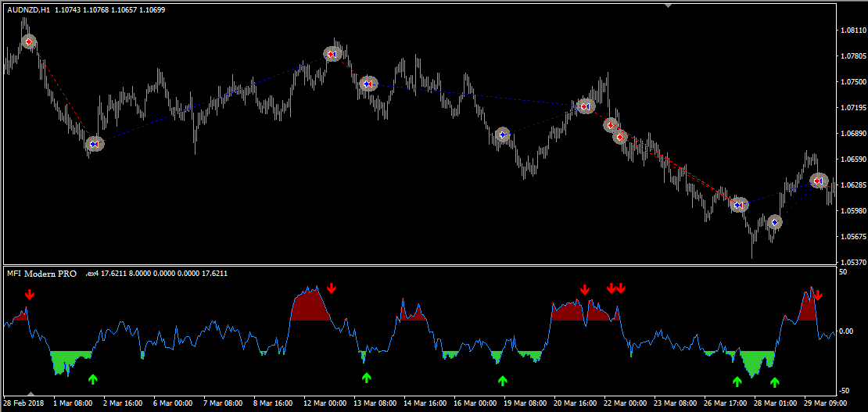The image size is (868, 412).
Task: Click the green MFI buy arrow near 13 Mar 08:00
Action: coord(366,378)
